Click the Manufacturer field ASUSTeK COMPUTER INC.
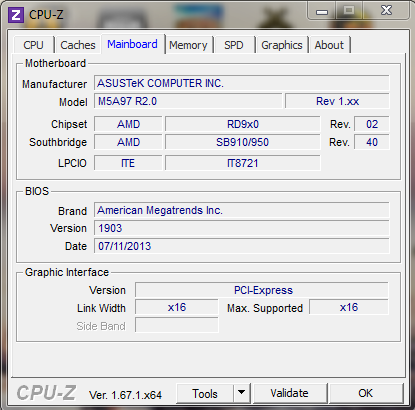 tap(242, 83)
